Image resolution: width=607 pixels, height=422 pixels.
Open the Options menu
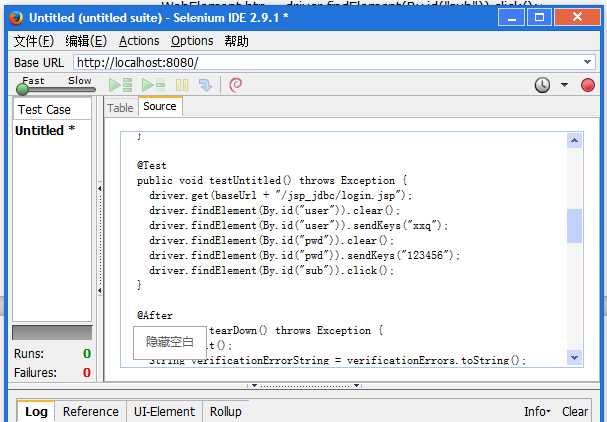[192, 41]
